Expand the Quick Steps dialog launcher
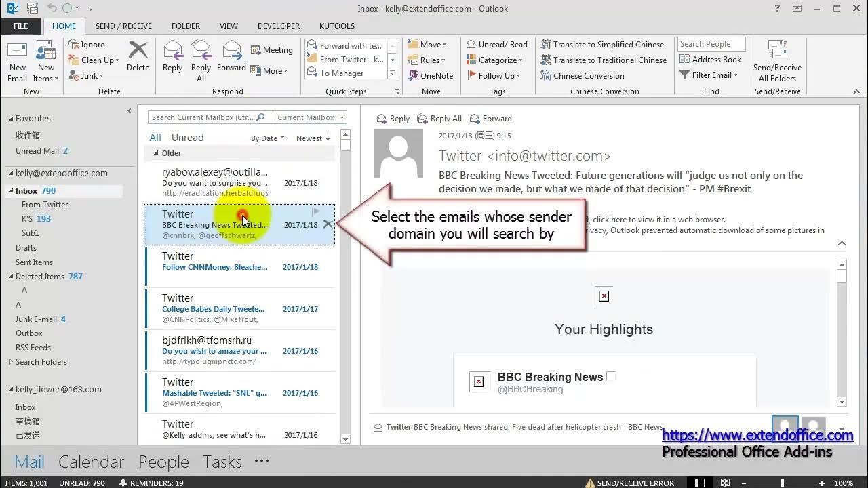This screenshot has width=868, height=488. (x=397, y=91)
